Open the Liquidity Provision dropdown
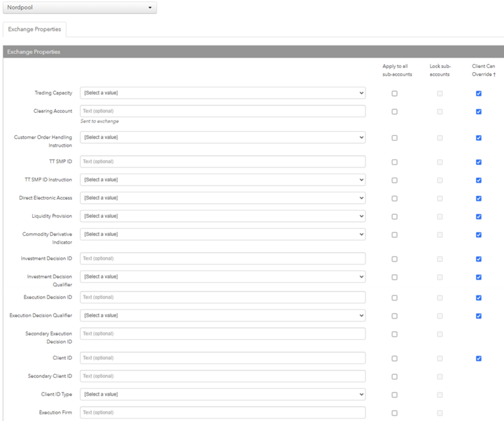 click(223, 216)
